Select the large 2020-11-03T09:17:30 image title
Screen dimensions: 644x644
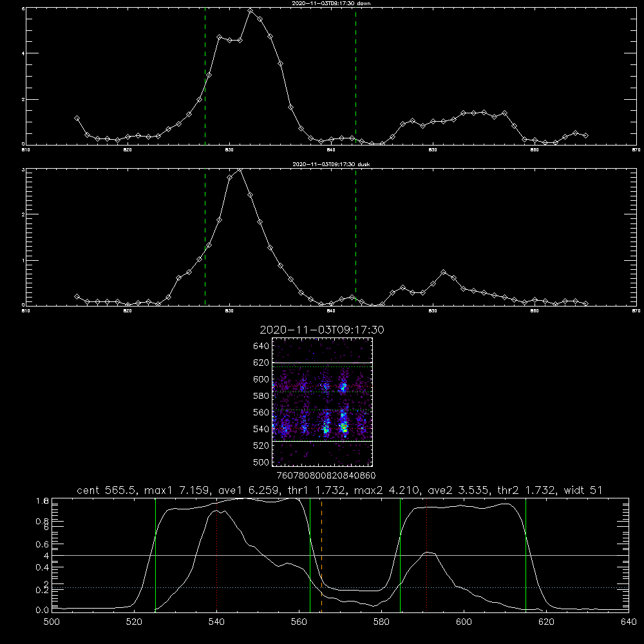[x=322, y=330]
